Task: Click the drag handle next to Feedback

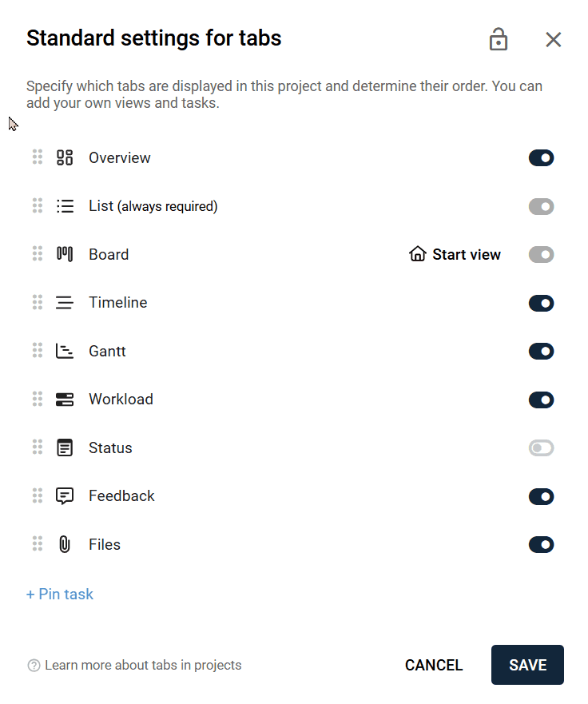Action: point(38,495)
